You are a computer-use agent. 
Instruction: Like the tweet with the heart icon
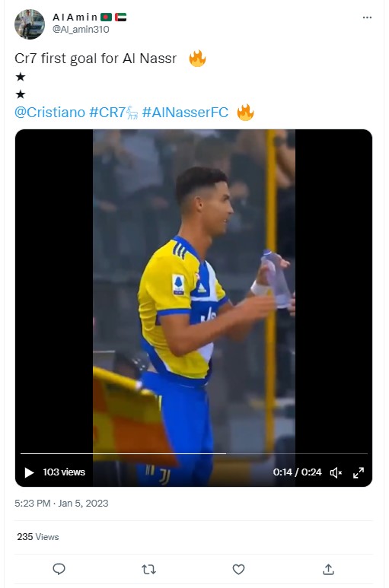[x=238, y=569]
